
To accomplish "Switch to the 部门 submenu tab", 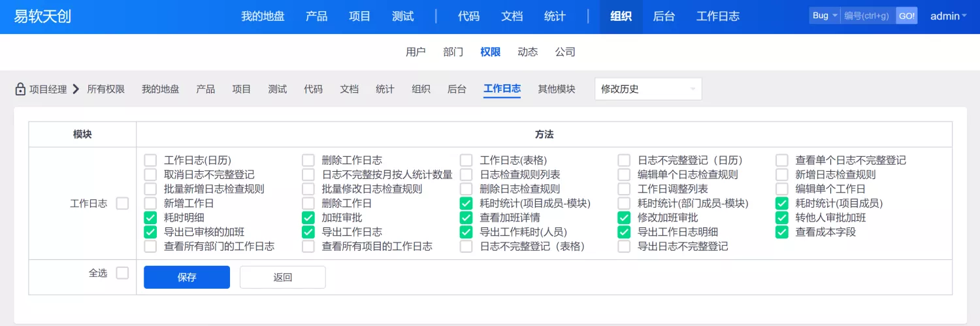I will pos(453,52).
